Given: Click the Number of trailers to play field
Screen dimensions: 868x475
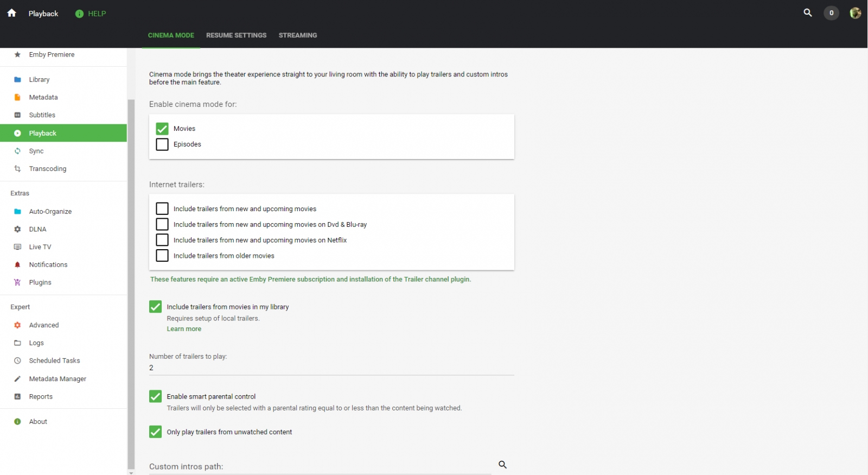Looking at the screenshot, I should (x=331, y=368).
